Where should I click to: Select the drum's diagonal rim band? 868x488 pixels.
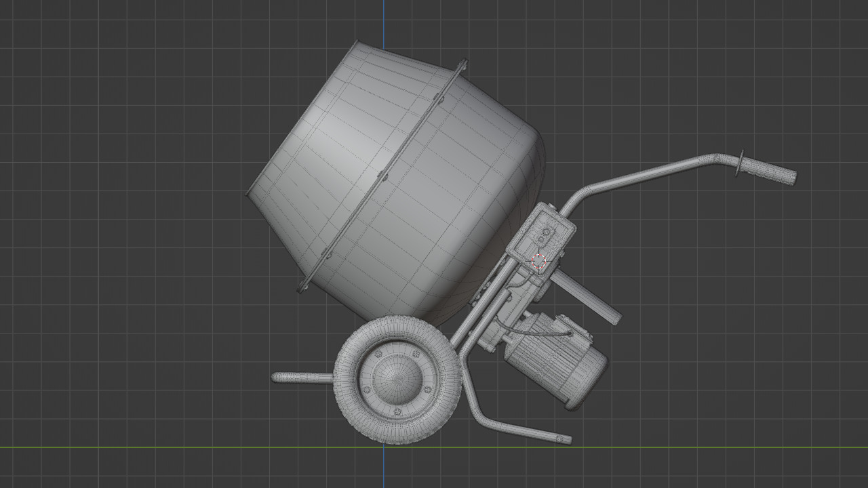tap(382, 176)
